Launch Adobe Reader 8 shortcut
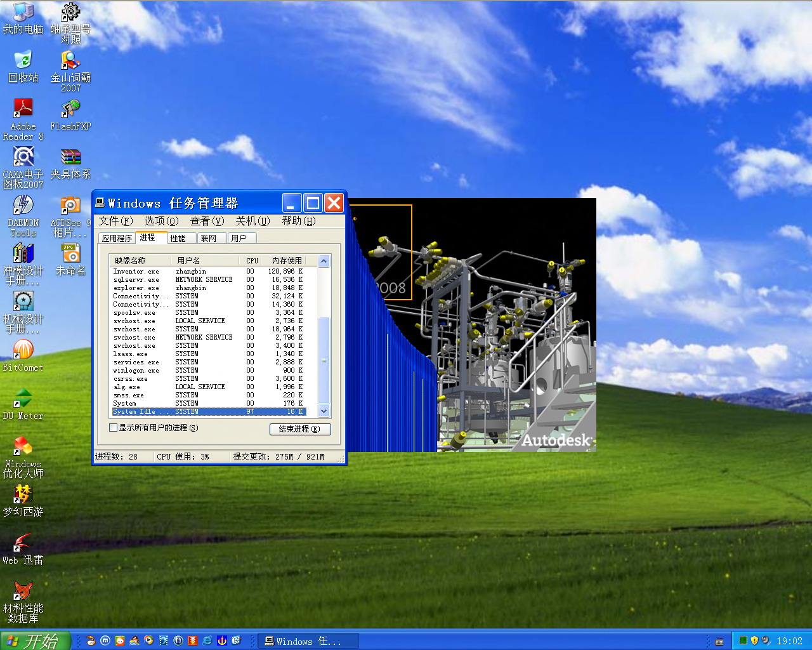The image size is (812, 650). 23,119
